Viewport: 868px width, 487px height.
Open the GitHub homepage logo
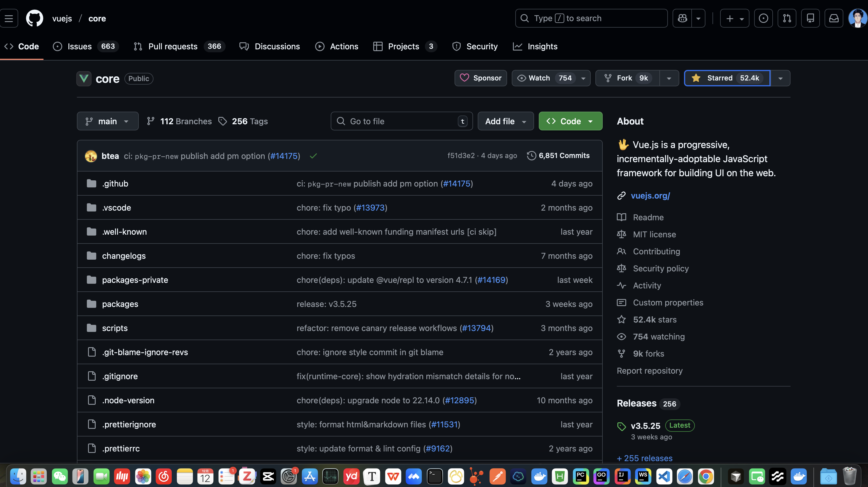pyautogui.click(x=34, y=18)
